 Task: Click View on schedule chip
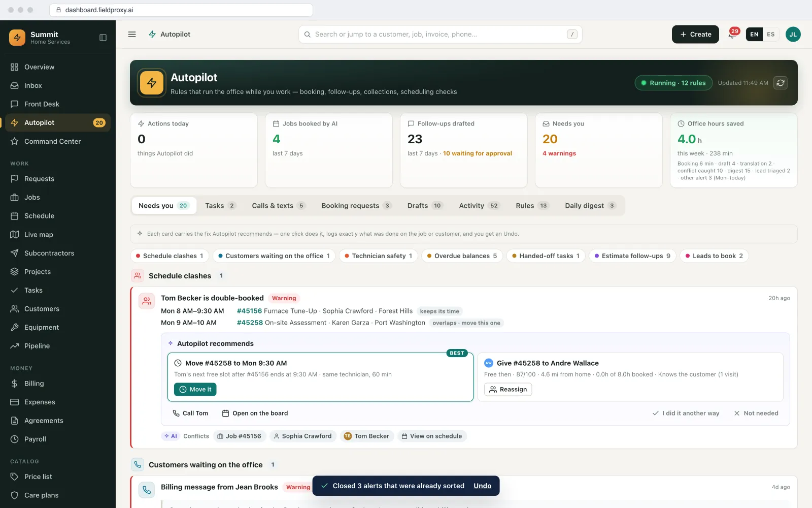point(431,436)
